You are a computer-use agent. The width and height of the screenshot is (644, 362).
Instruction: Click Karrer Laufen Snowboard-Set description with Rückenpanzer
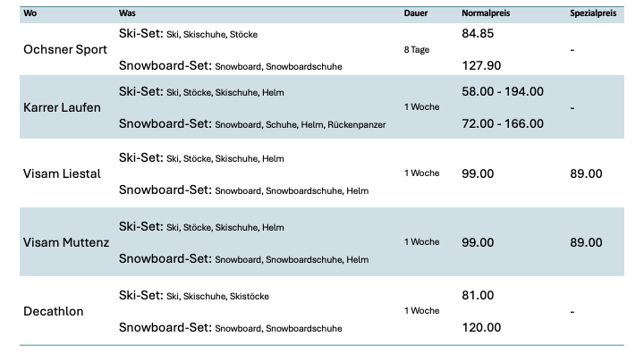(252, 124)
